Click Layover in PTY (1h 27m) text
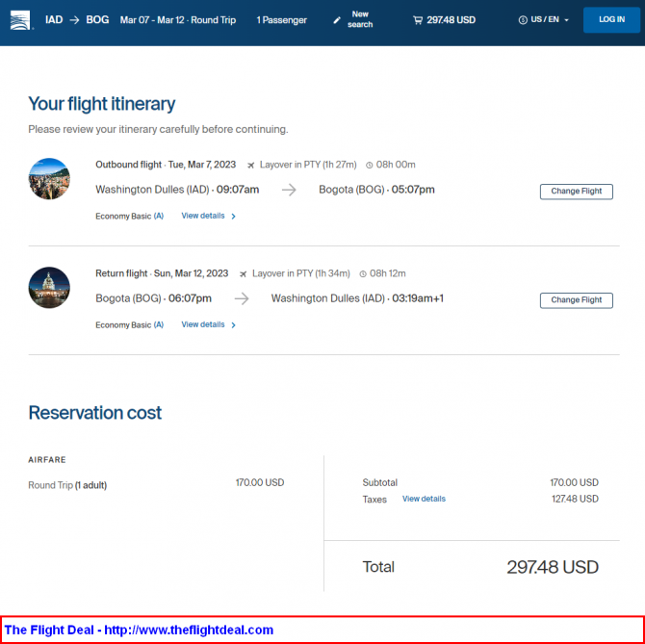 pyautogui.click(x=308, y=165)
